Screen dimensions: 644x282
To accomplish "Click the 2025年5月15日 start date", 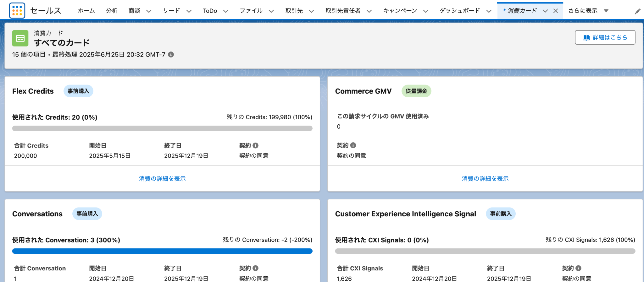I will [x=110, y=156].
